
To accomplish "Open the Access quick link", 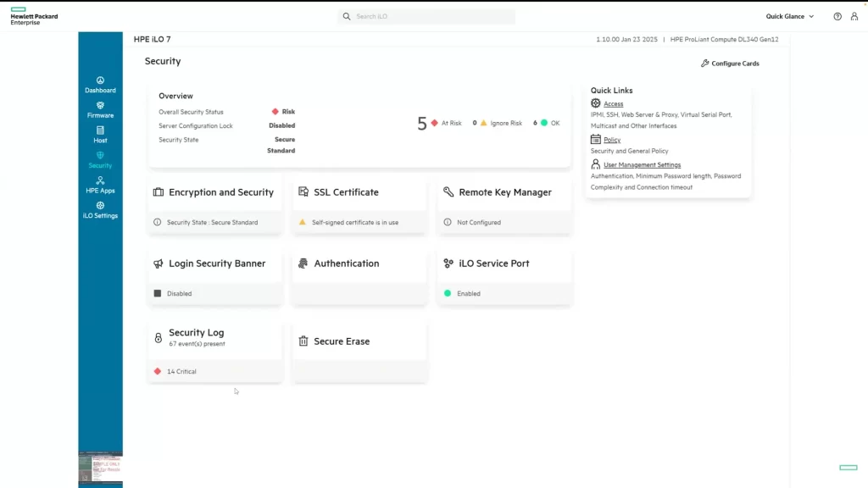I will [x=614, y=103].
